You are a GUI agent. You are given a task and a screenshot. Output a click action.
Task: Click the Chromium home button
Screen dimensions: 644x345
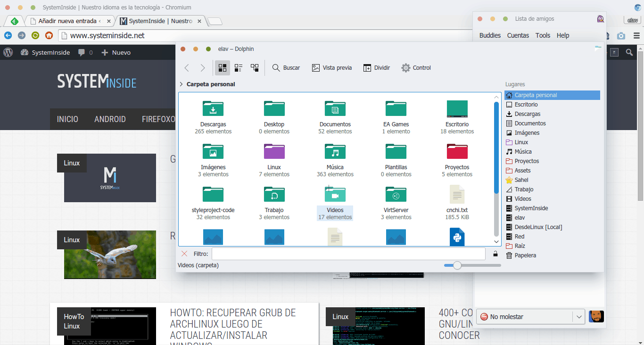point(49,35)
